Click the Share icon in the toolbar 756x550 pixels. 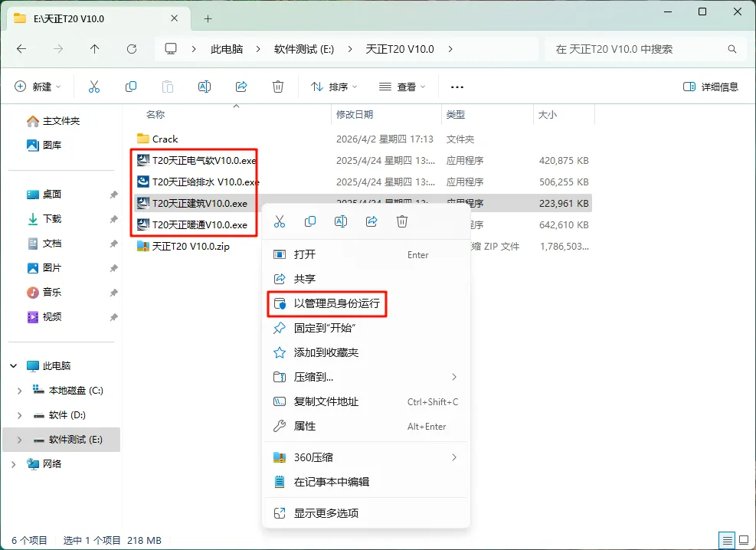tap(241, 87)
